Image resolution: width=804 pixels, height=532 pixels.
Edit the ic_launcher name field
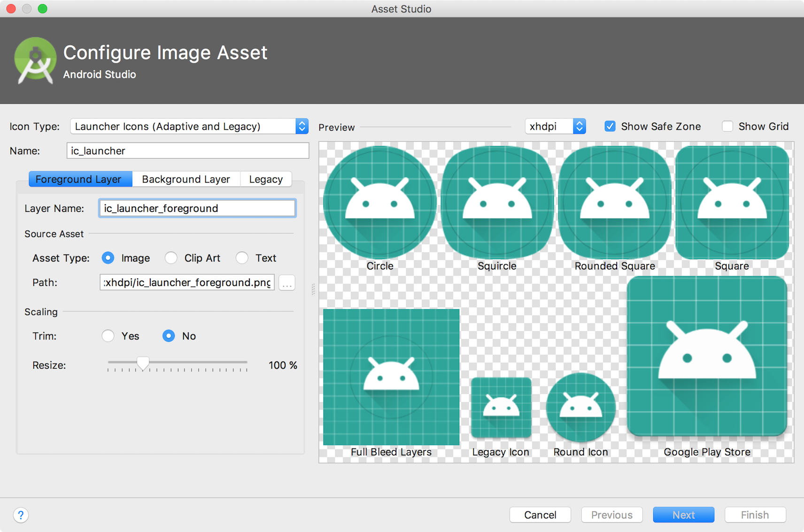pos(187,151)
